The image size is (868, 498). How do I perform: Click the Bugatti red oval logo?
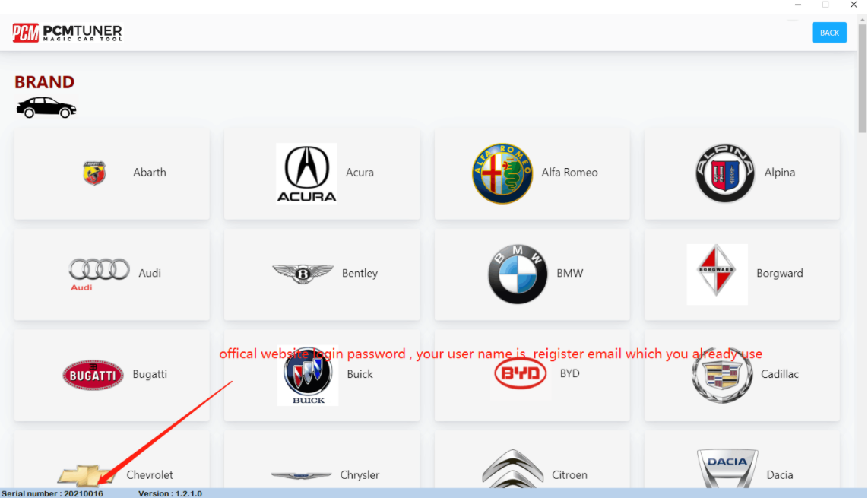pyautogui.click(x=93, y=375)
